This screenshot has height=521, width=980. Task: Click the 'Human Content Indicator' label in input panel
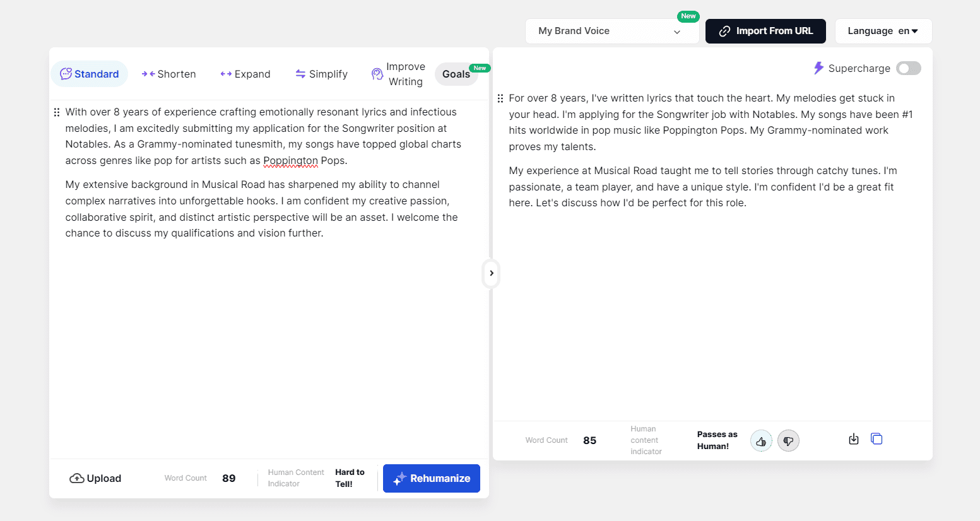tap(295, 478)
